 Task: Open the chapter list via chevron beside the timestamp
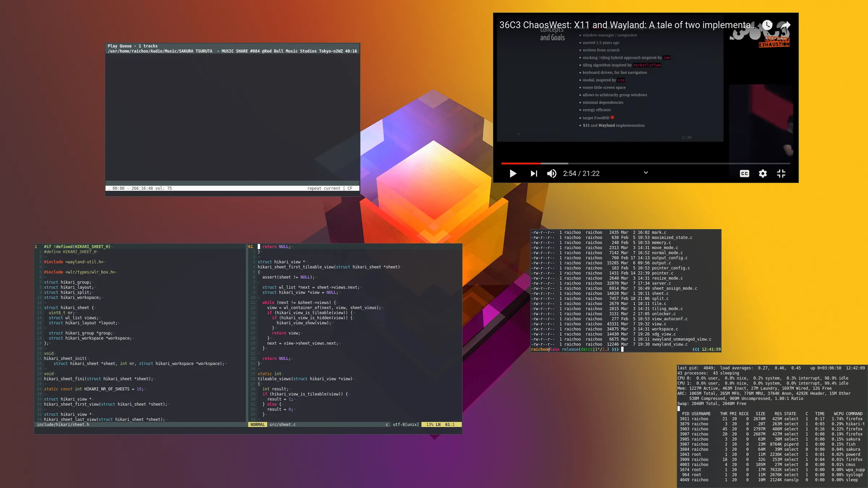tap(645, 173)
